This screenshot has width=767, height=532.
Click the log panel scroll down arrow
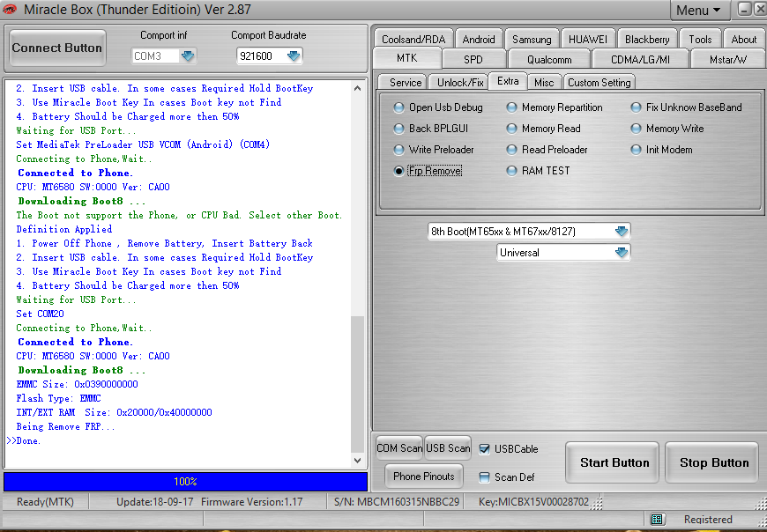pos(358,460)
